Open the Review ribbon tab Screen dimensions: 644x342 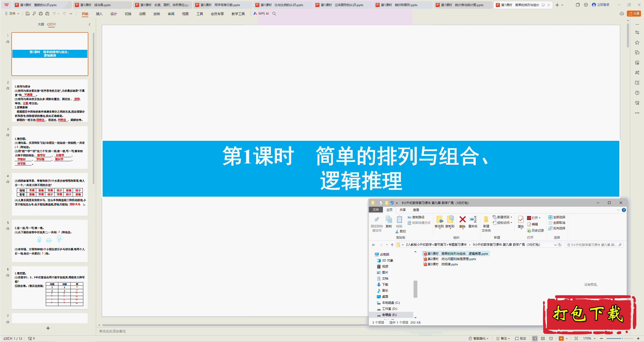tap(171, 14)
